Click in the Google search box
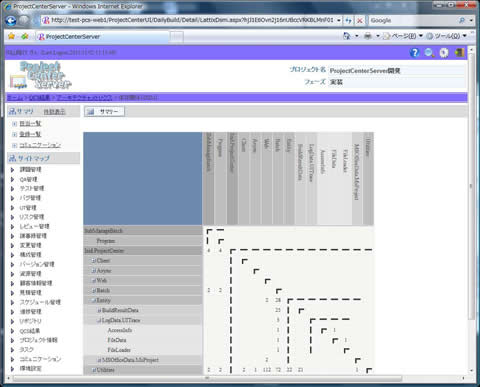 point(413,21)
